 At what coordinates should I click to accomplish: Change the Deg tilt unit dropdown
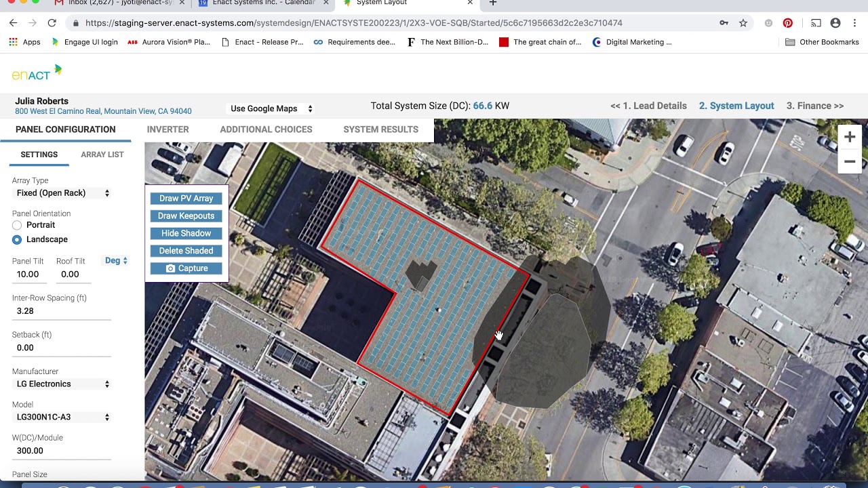[x=116, y=260]
